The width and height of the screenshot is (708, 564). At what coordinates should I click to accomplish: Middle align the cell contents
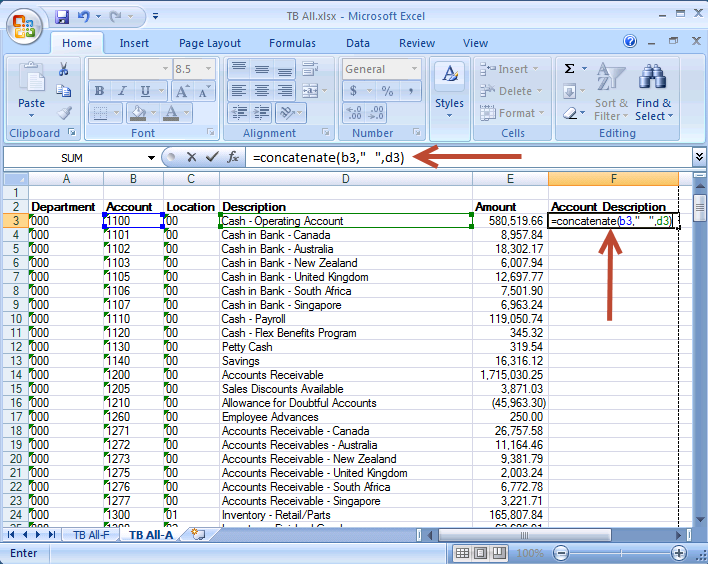point(261,68)
